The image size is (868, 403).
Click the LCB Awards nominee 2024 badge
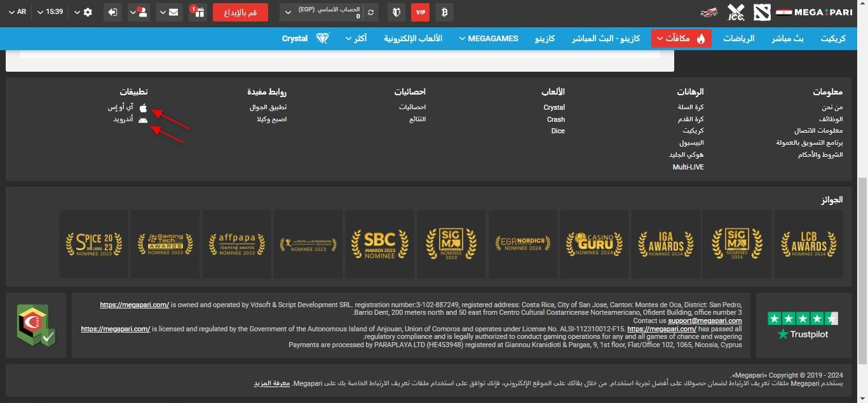tap(808, 244)
